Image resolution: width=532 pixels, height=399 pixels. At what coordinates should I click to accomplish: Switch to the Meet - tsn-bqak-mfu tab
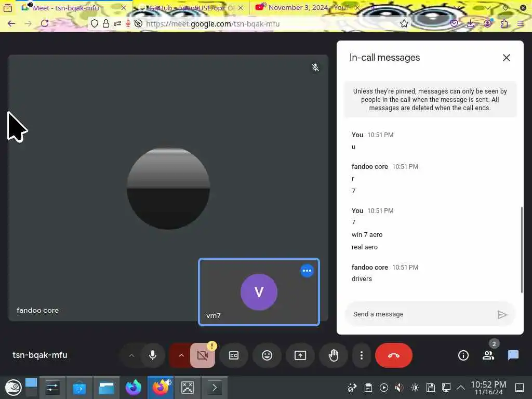click(66, 7)
